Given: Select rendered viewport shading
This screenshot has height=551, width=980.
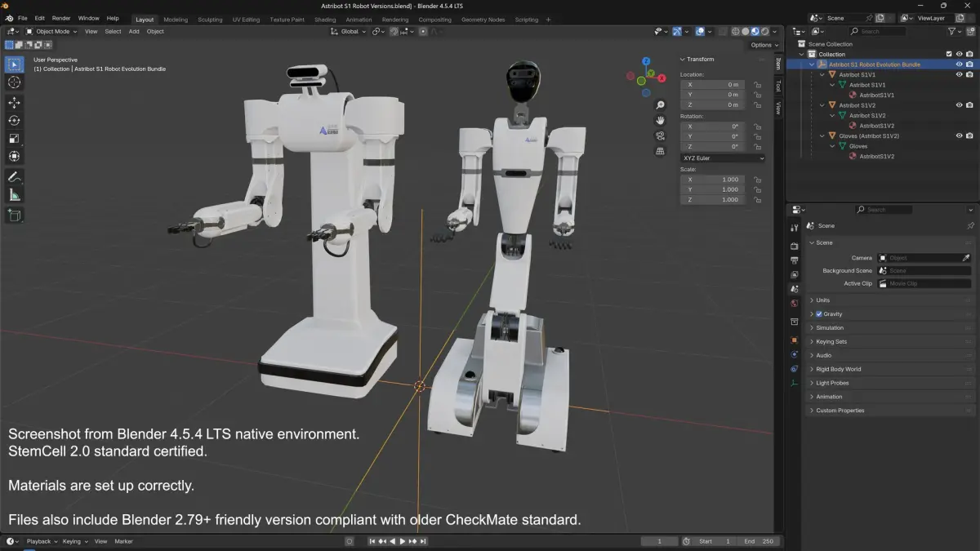Looking at the screenshot, I should tap(764, 31).
